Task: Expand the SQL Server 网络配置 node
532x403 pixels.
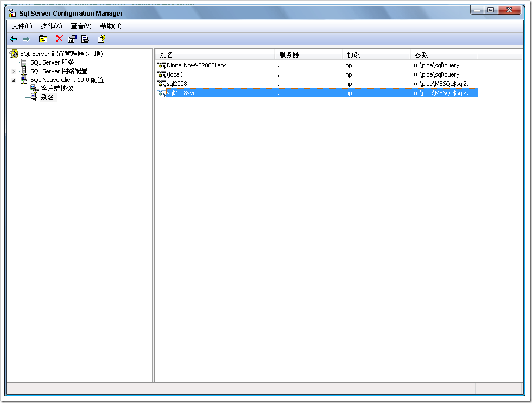Action: coord(13,71)
